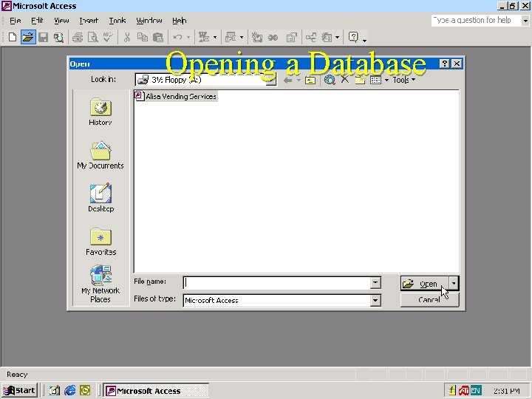This screenshot has width=532, height=399.
Task: Open the Tools dropdown in dialog
Action: tap(403, 80)
